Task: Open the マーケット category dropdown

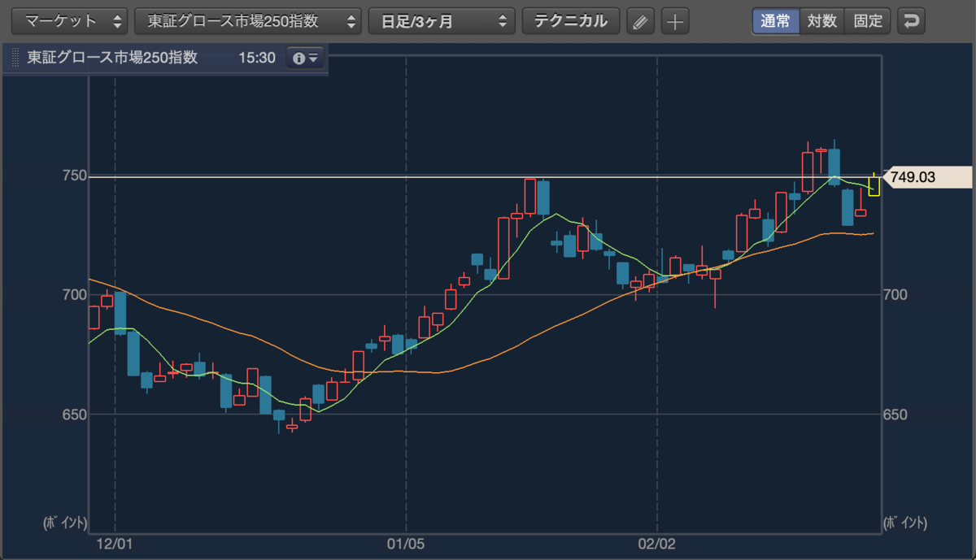Action: (x=68, y=21)
